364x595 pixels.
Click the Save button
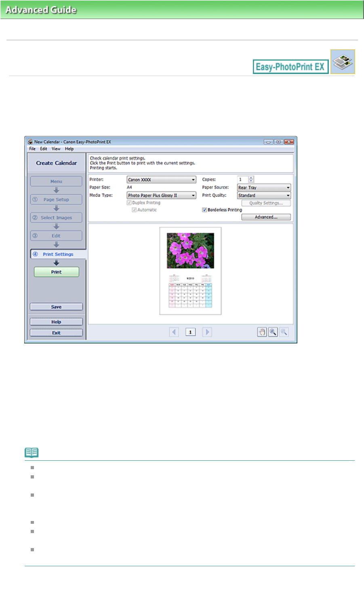click(56, 307)
